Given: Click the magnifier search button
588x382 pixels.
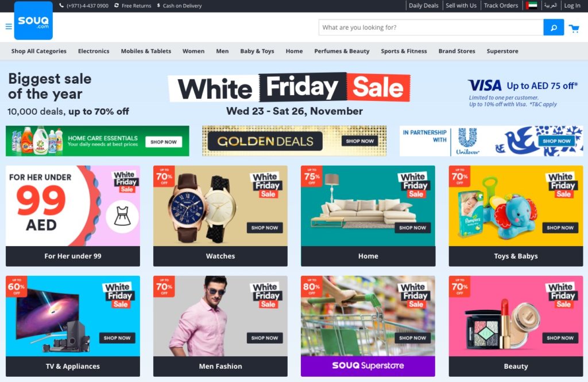Looking at the screenshot, I should [x=554, y=28].
